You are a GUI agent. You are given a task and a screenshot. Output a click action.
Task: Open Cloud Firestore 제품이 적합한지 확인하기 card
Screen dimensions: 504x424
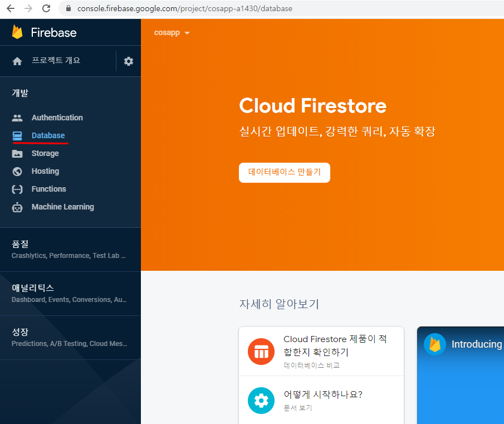pos(321,352)
